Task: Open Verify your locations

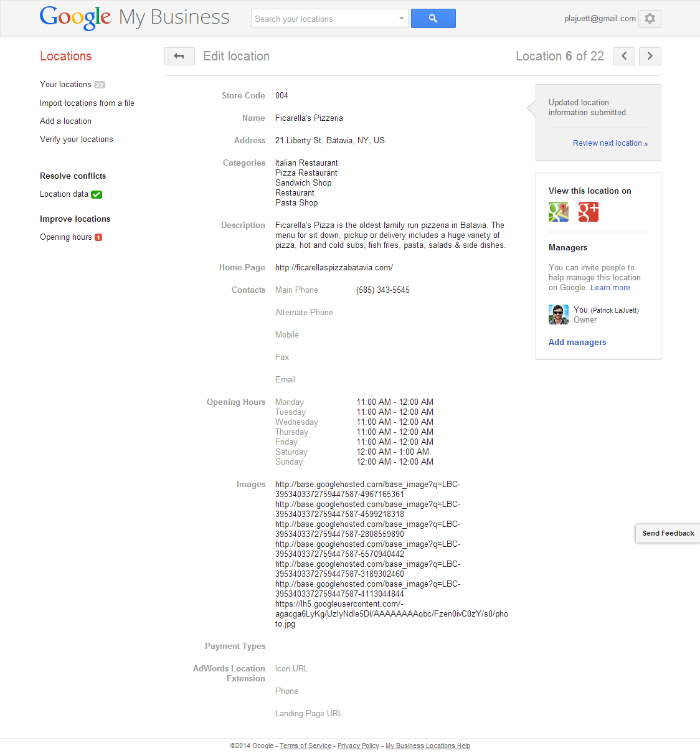Action: pyautogui.click(x=77, y=139)
